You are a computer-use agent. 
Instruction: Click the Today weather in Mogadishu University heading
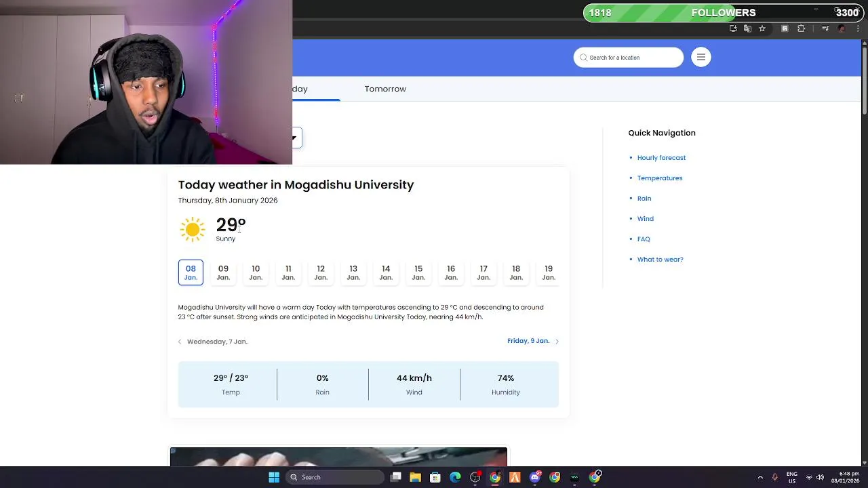(296, 185)
